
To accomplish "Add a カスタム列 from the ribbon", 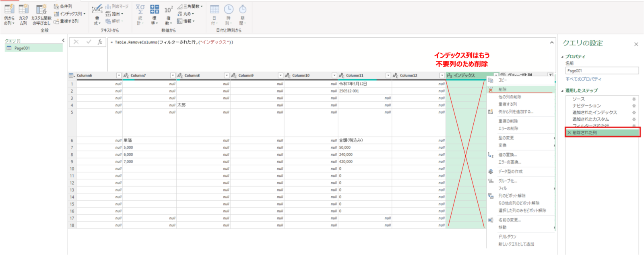I will [24, 15].
